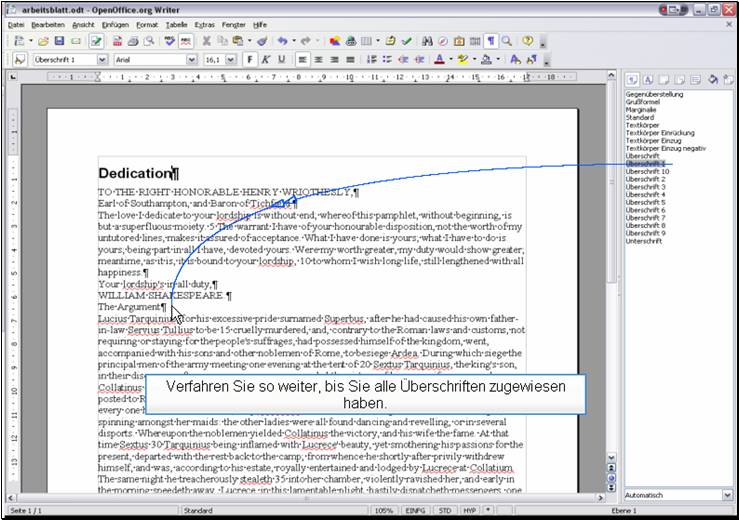Open the paragraph style dropdown Überschrift 1
This screenshot has width=739, height=520.
coord(101,60)
